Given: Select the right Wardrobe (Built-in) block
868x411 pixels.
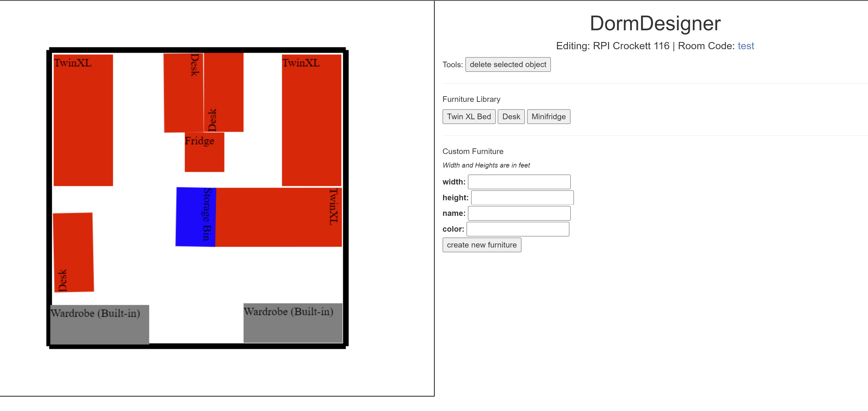Looking at the screenshot, I should 293,327.
